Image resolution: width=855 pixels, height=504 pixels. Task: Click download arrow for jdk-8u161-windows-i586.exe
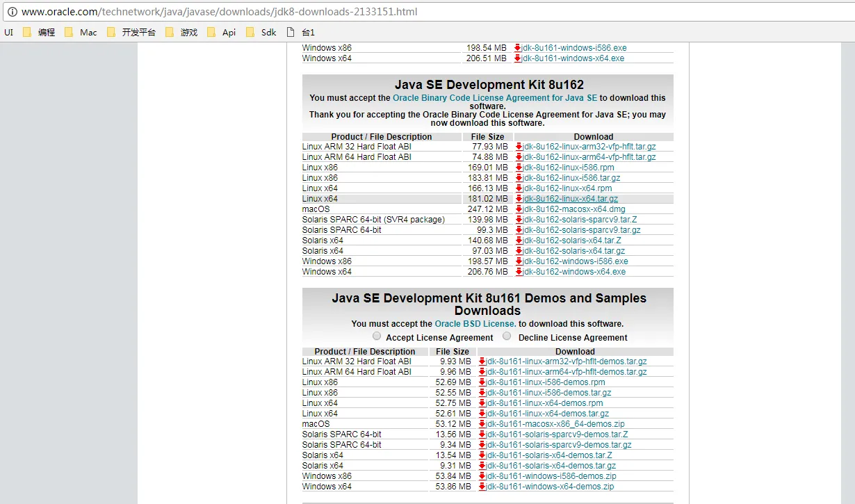(518, 48)
